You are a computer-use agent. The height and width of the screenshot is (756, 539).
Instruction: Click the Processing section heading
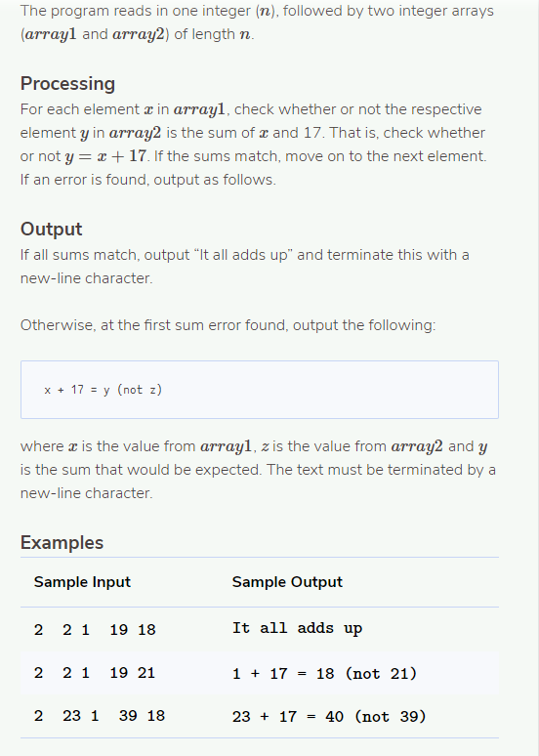pyautogui.click(x=67, y=84)
